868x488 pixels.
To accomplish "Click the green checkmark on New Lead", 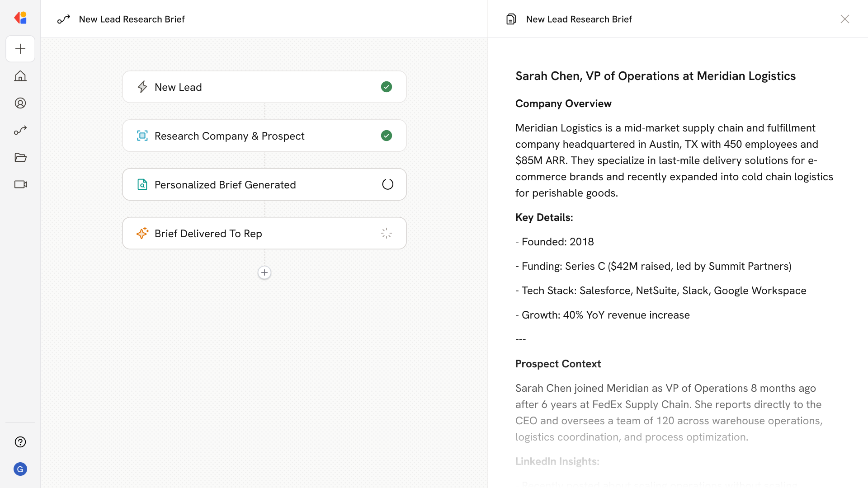I will (x=387, y=87).
